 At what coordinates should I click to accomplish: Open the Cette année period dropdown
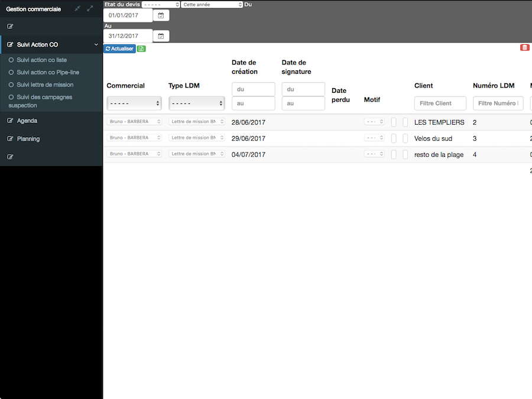click(x=212, y=5)
